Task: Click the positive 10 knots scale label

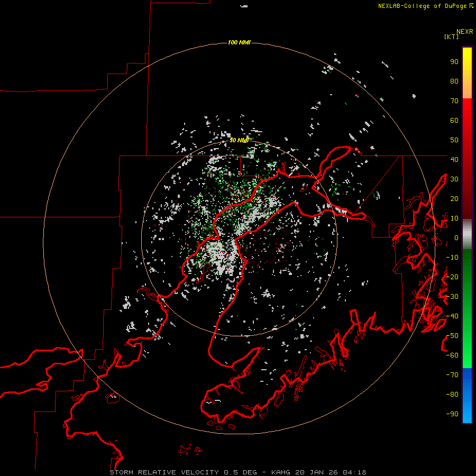Action: [454, 218]
